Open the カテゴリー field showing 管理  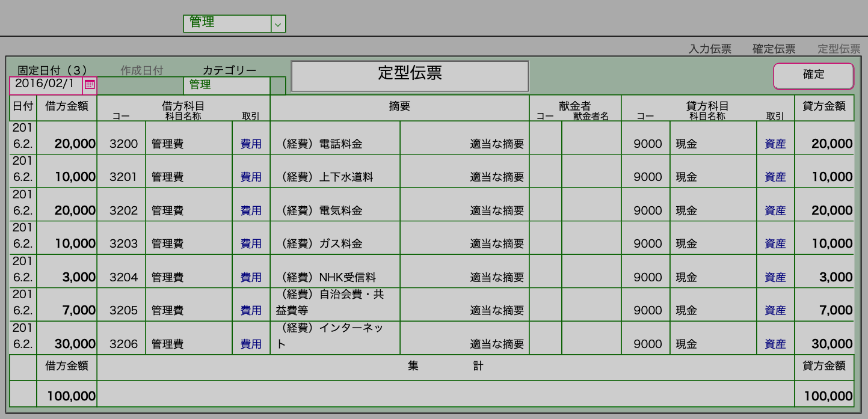pos(226,85)
